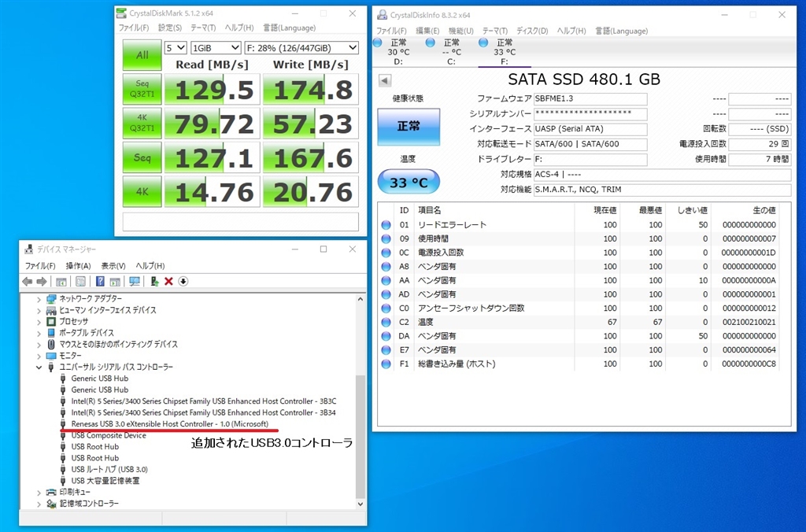This screenshot has height=532, width=806.
Task: Click the USB icon of Renesas USB 3.0 controller
Action: [63, 423]
